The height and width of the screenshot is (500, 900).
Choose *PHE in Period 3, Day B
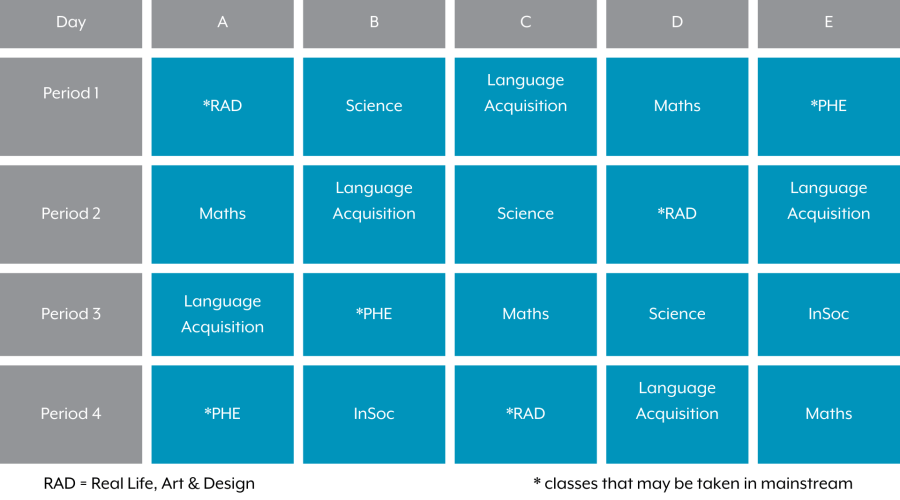click(x=374, y=314)
